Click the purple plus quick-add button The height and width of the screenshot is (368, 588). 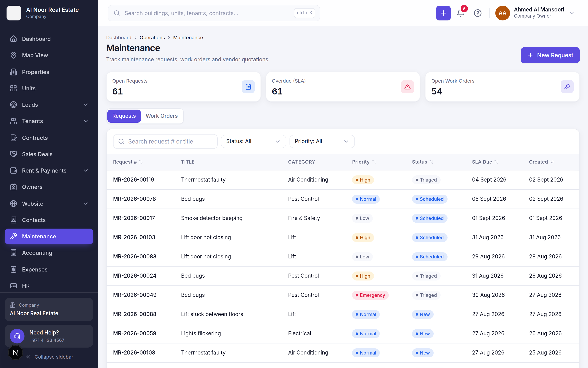pos(443,13)
